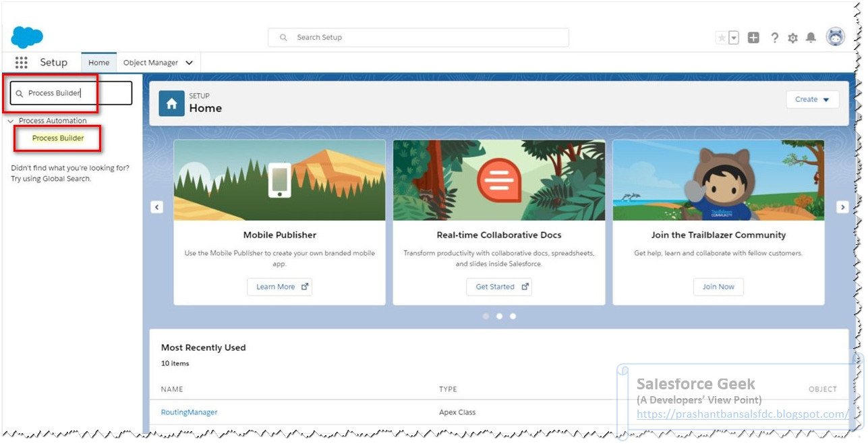Click the Setup Home house icon

171,103
